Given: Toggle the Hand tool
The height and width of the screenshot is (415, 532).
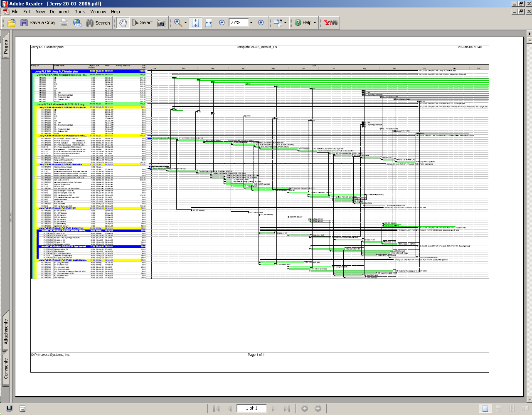Looking at the screenshot, I should click(123, 23).
